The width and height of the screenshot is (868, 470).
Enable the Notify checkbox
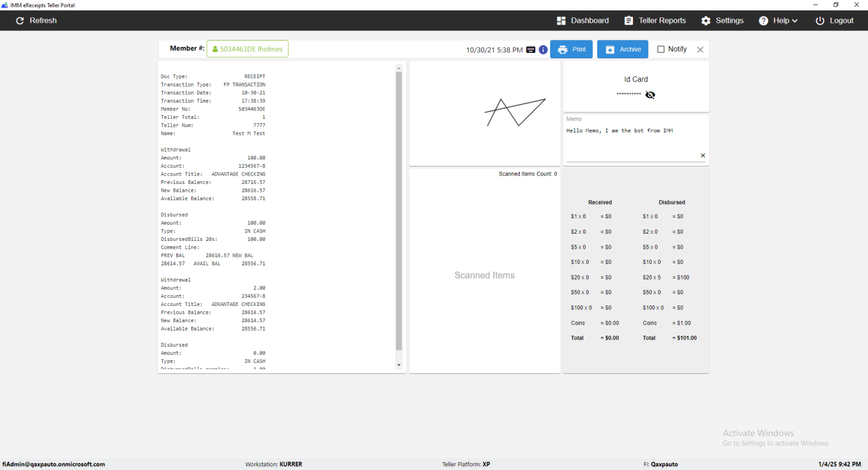click(x=661, y=49)
